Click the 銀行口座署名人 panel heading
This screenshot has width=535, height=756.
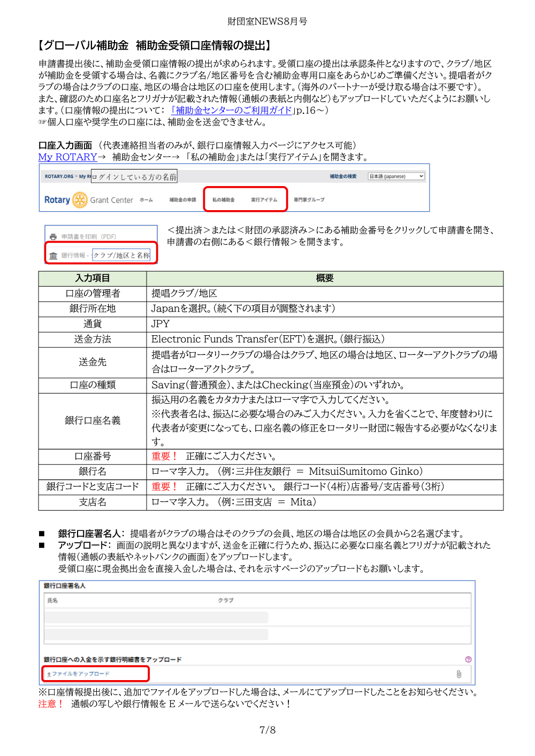point(65,586)
